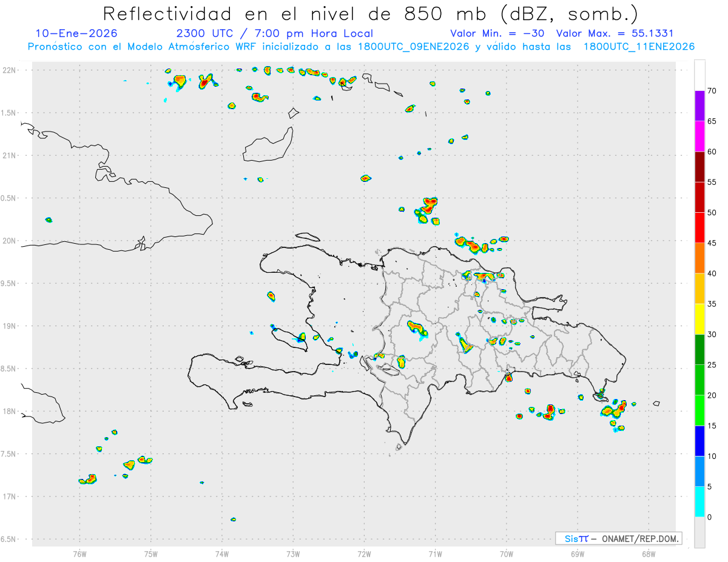This screenshot has height=562, width=728.
Task: Click the colorbar tick label "45"
Action: click(x=712, y=243)
